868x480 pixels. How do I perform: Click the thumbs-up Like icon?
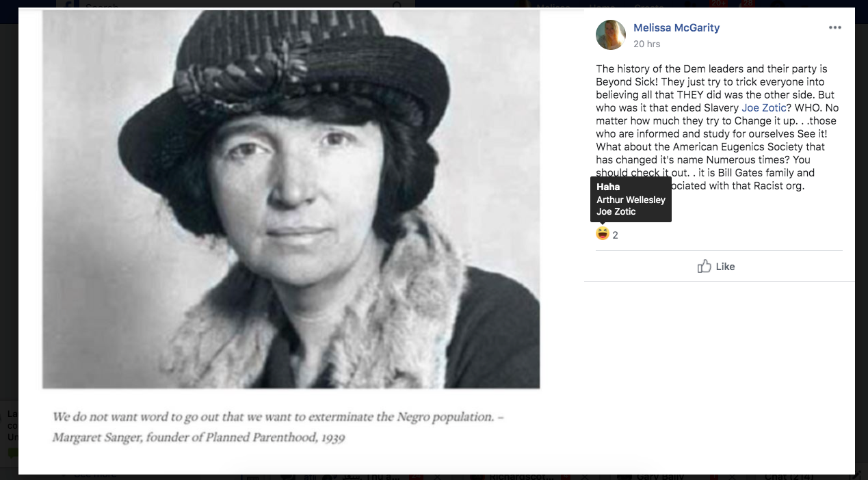pos(704,267)
